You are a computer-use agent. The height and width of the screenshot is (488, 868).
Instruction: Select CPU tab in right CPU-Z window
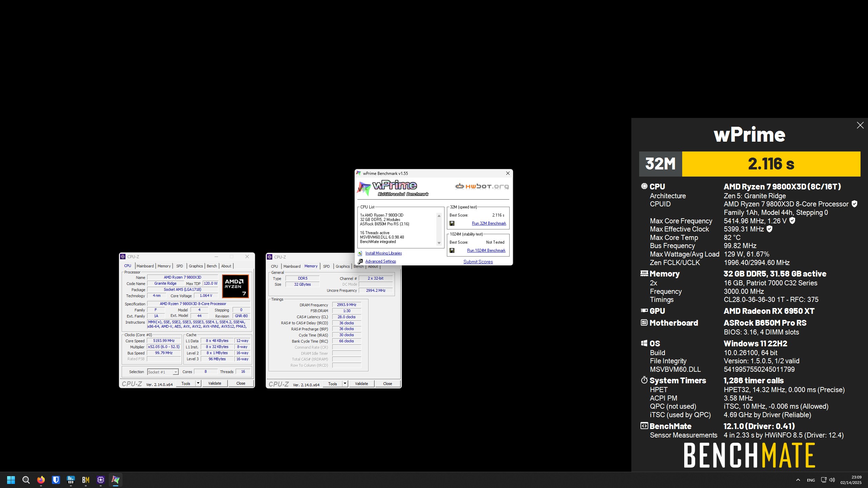click(275, 267)
